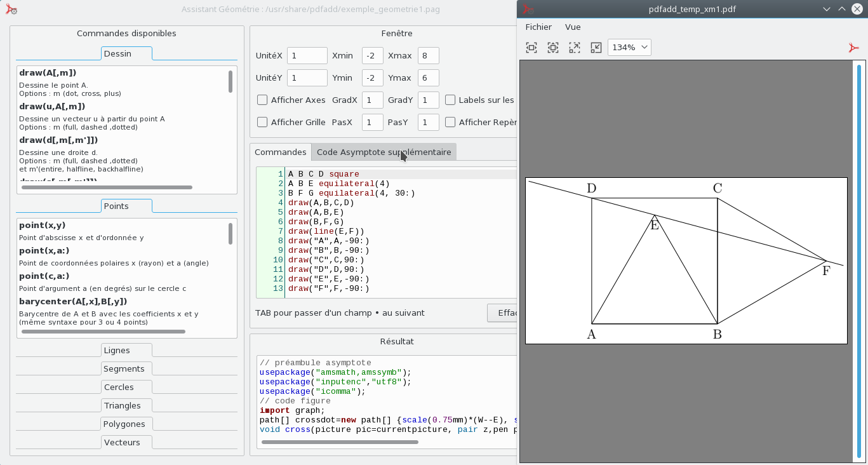This screenshot has height=465, width=868.
Task: Expand the Vecteurs commands section
Action: point(126,442)
